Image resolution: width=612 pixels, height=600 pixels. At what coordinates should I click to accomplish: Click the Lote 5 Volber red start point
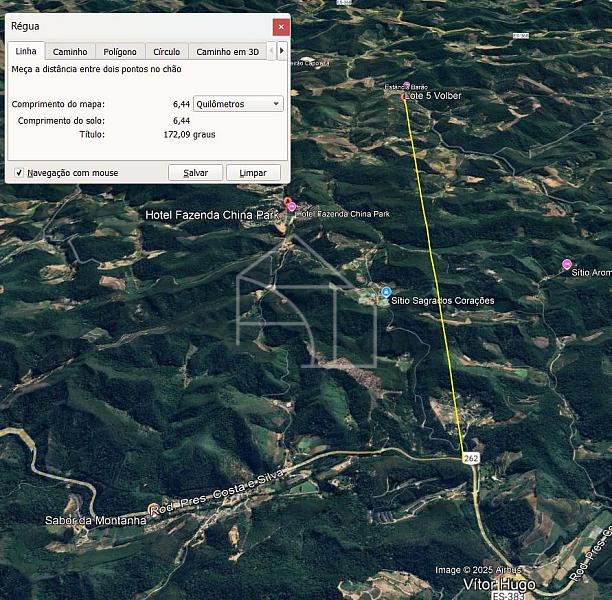[403, 96]
